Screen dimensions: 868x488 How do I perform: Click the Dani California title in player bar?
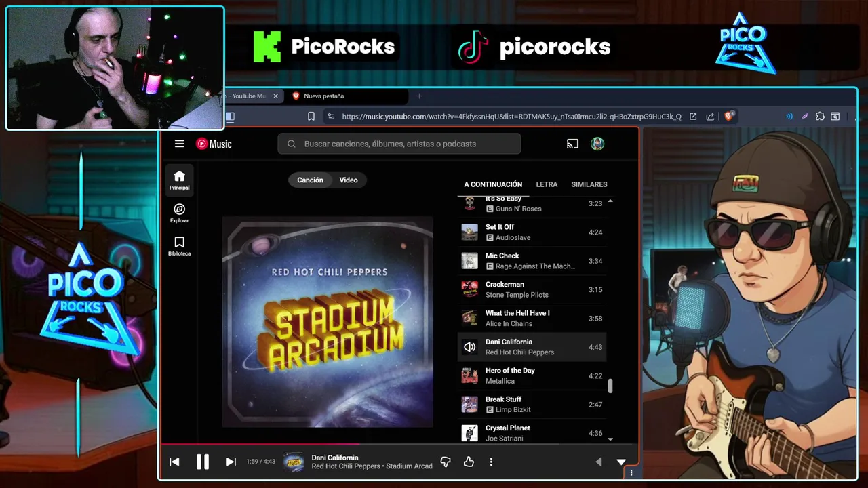(335, 457)
